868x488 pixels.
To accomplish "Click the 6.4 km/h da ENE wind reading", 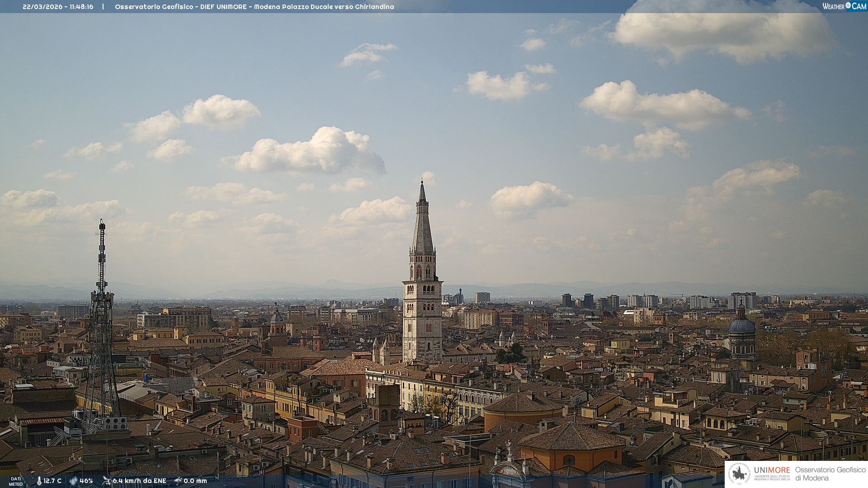I will click(139, 481).
